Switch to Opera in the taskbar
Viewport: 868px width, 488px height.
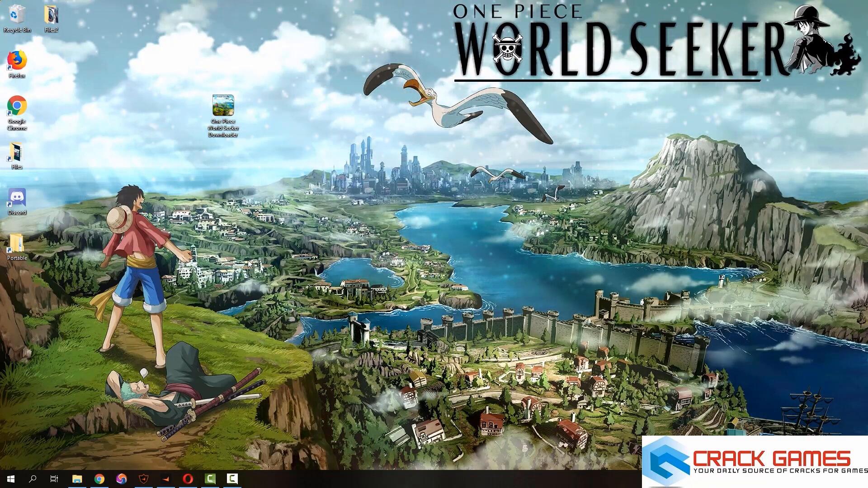pos(188,479)
